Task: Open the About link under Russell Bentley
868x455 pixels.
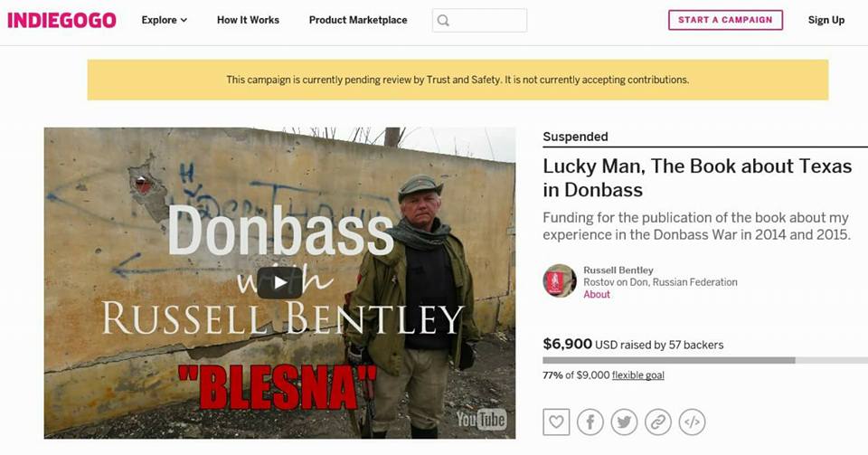Action: coord(597,295)
